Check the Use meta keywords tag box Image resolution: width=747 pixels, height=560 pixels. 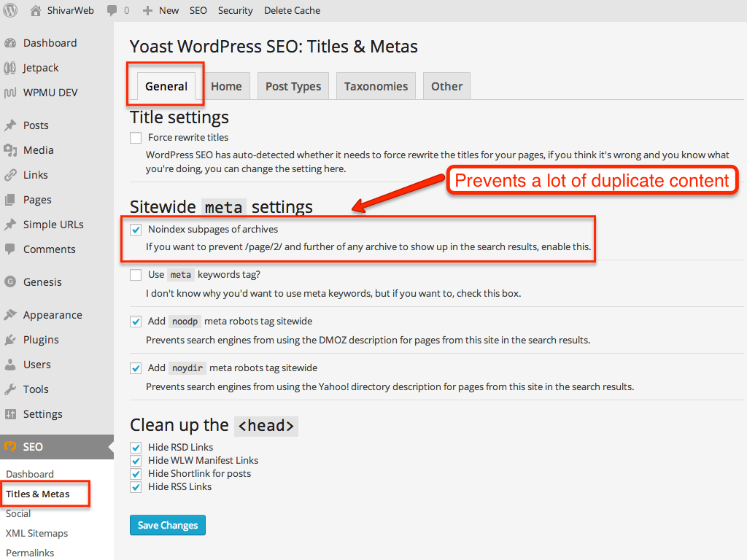pyautogui.click(x=136, y=275)
